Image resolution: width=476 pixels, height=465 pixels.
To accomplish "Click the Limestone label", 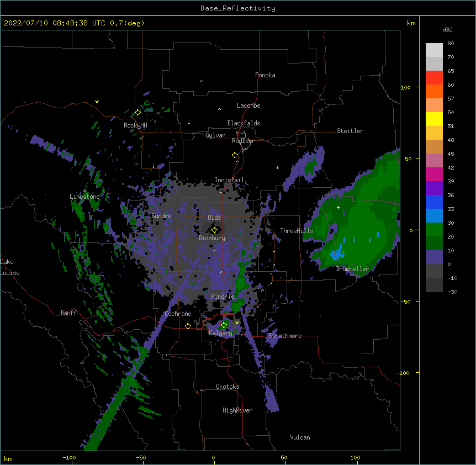I will (84, 197).
